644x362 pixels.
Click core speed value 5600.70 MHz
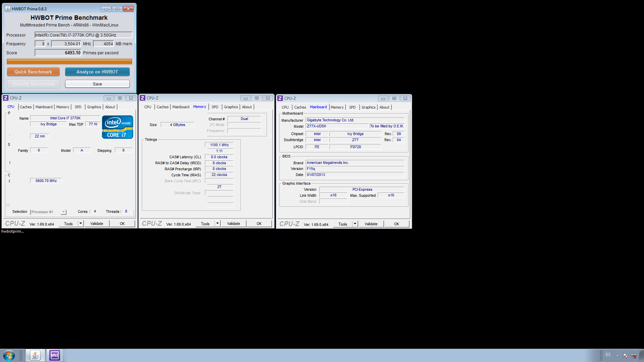click(x=46, y=181)
